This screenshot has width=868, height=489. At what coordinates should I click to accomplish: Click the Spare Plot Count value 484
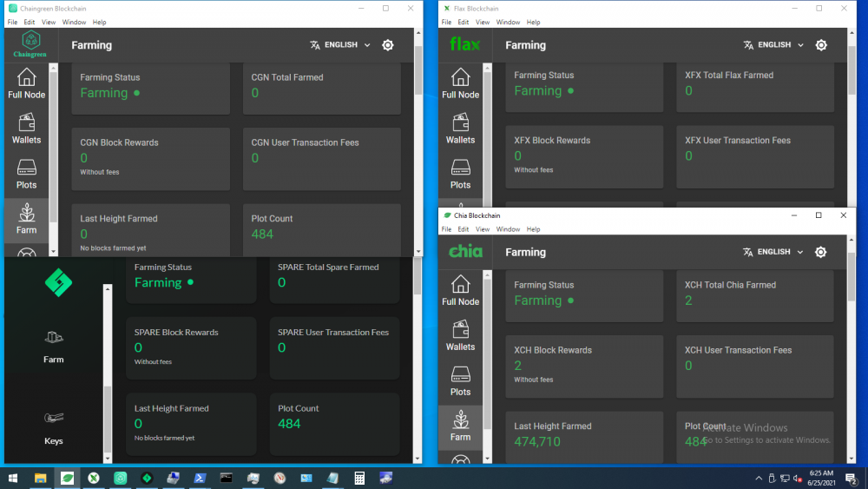pos(289,424)
